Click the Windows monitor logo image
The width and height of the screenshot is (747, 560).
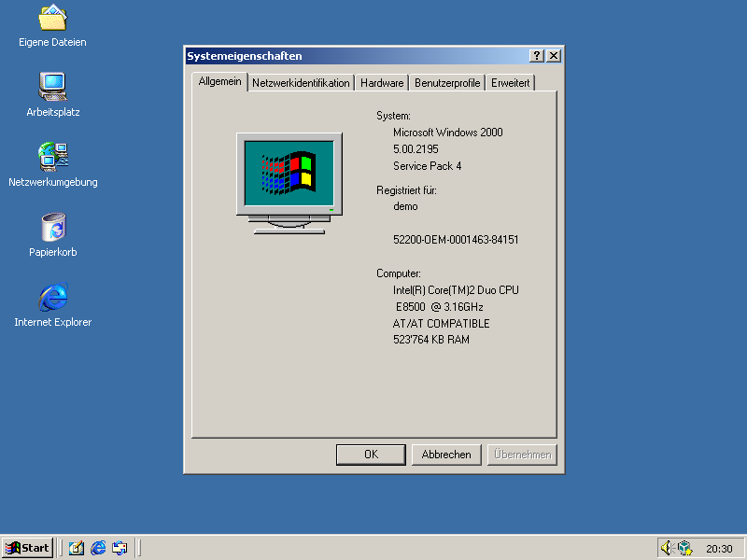click(x=289, y=183)
